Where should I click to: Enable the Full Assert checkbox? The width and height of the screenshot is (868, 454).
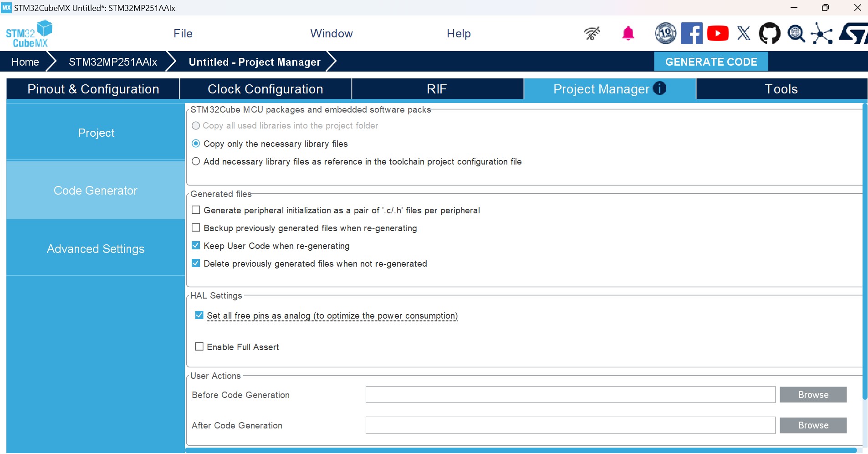tap(199, 347)
